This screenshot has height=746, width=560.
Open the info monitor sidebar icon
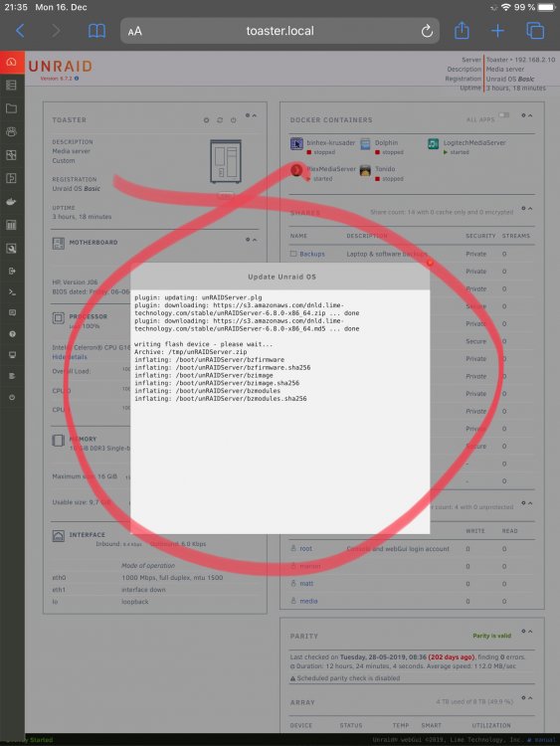point(12,355)
